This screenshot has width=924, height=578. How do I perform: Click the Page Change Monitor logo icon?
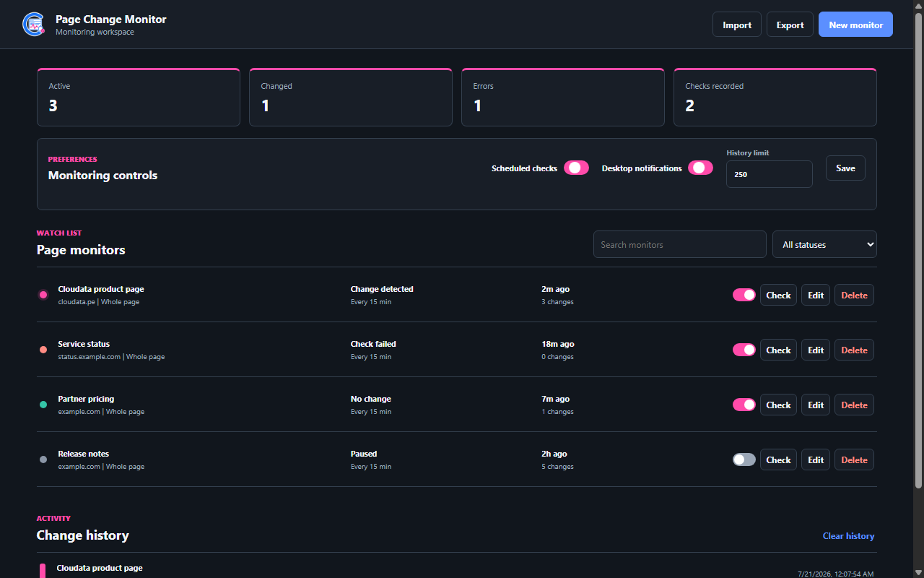[34, 25]
